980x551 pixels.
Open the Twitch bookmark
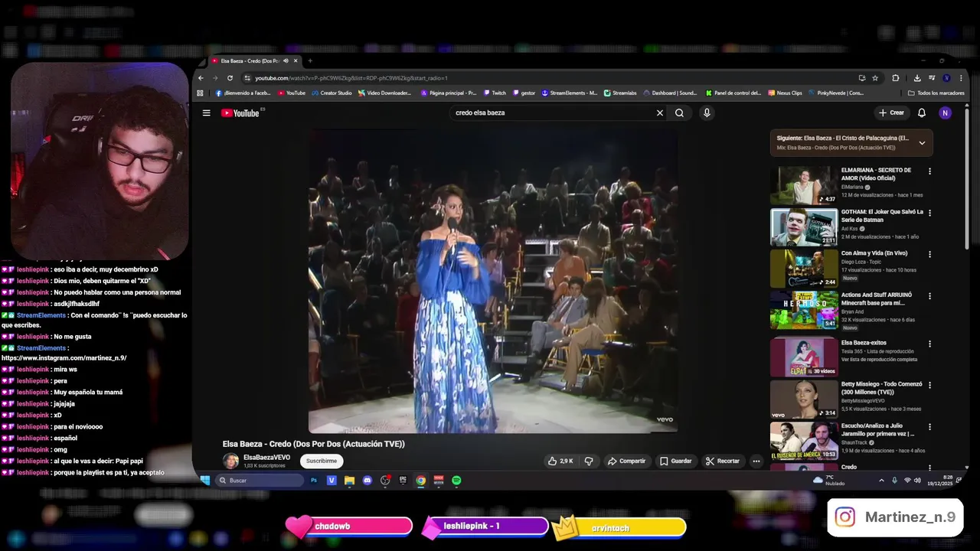point(495,93)
